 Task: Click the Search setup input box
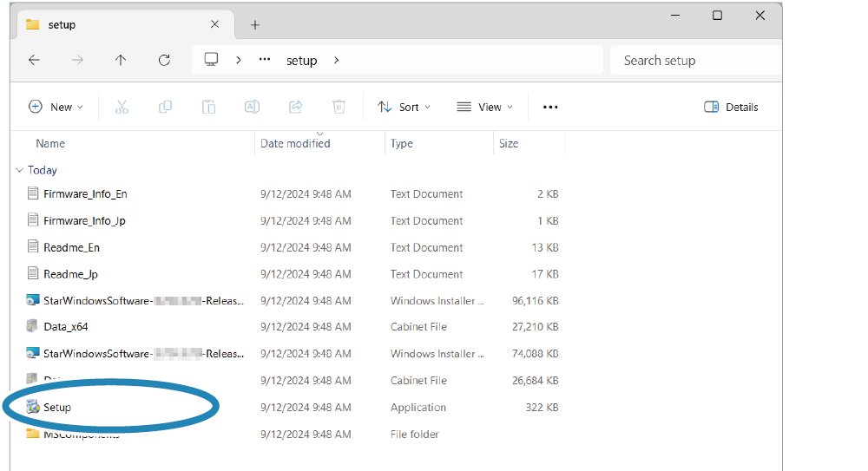click(694, 60)
